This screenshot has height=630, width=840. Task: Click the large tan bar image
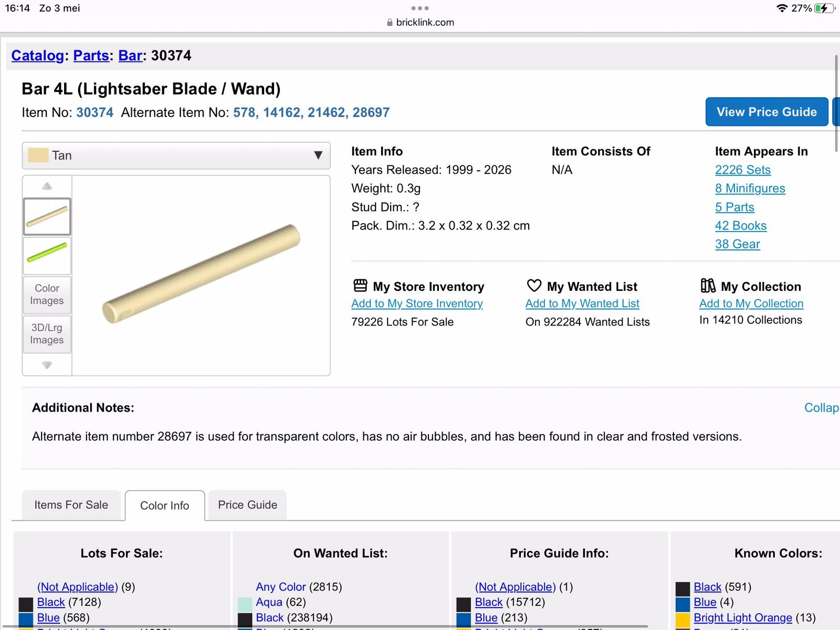tap(201, 274)
